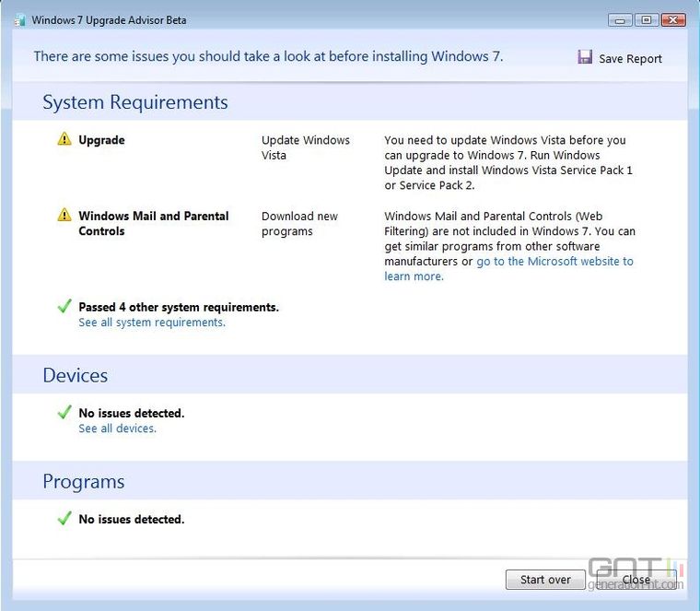Minimize the Upgrade Advisor window
This screenshot has width=700, height=611.
pos(620,20)
